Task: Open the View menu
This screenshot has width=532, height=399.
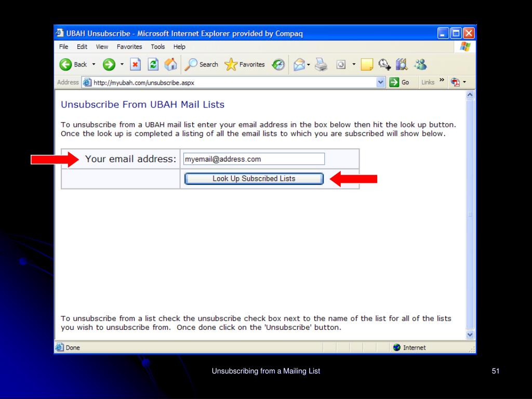Action: [x=102, y=47]
